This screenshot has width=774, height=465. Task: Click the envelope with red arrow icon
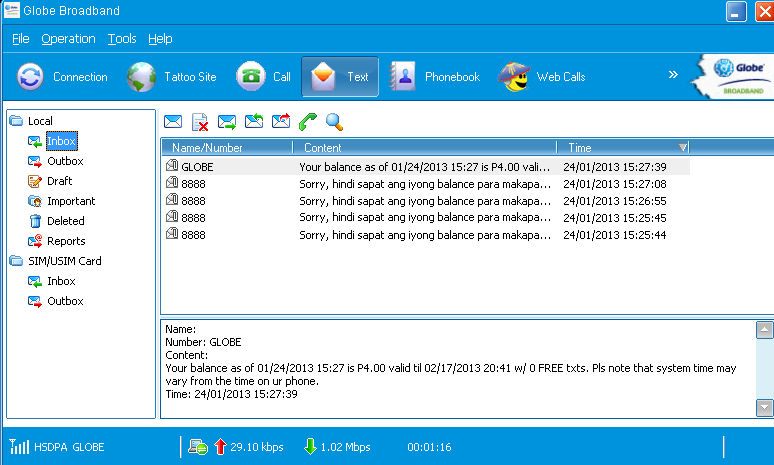[x=281, y=121]
